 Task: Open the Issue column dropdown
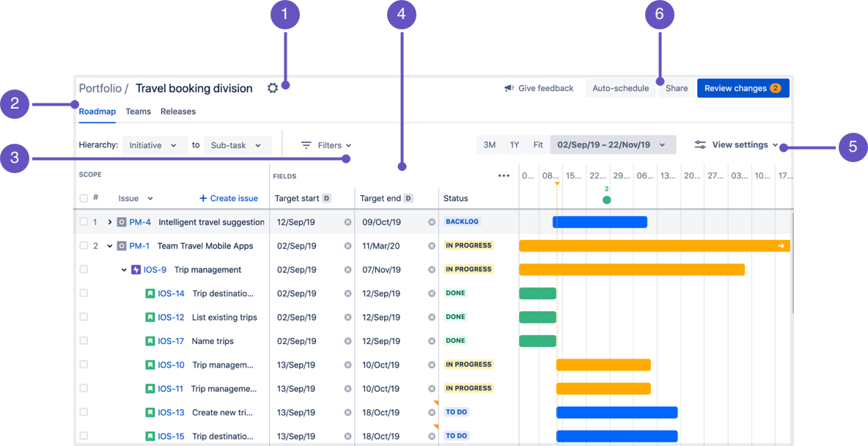tap(136, 198)
